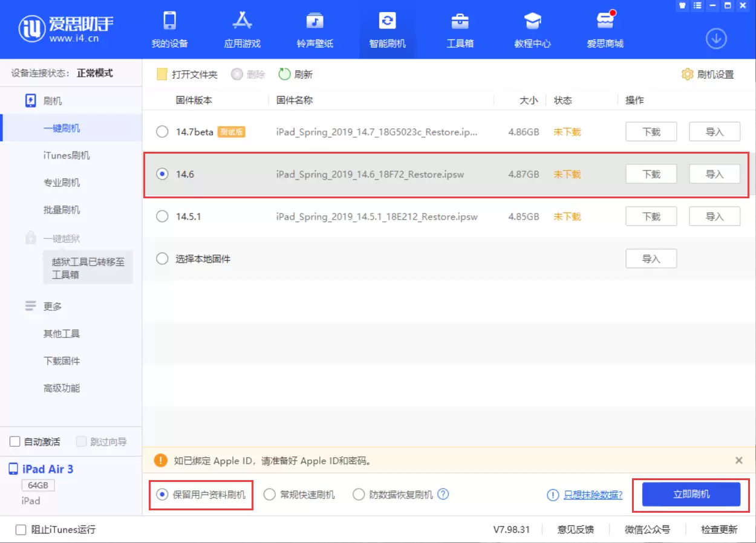Click the 固件名称 column header

(x=295, y=100)
